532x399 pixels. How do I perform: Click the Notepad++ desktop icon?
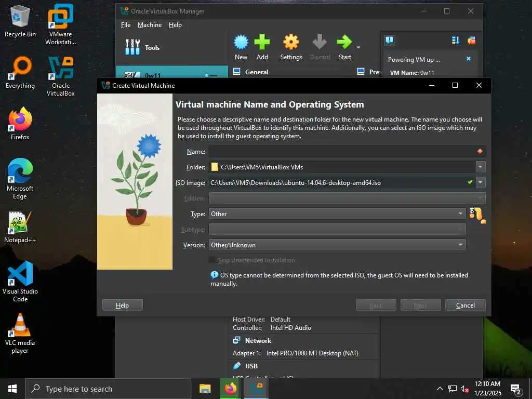click(20, 227)
